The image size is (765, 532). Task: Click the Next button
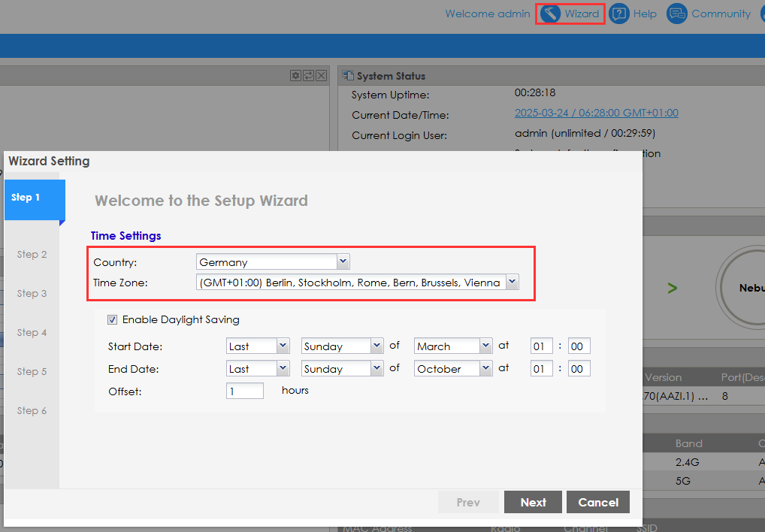533,502
